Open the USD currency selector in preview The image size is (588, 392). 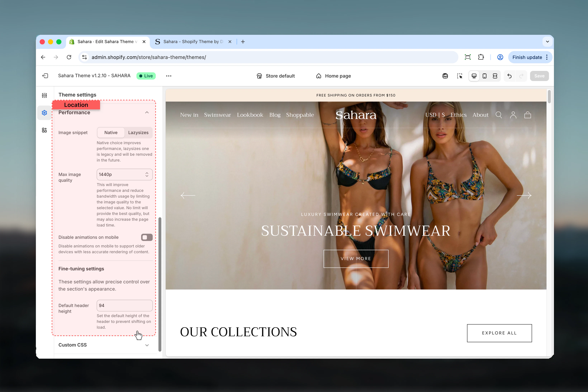tap(435, 115)
